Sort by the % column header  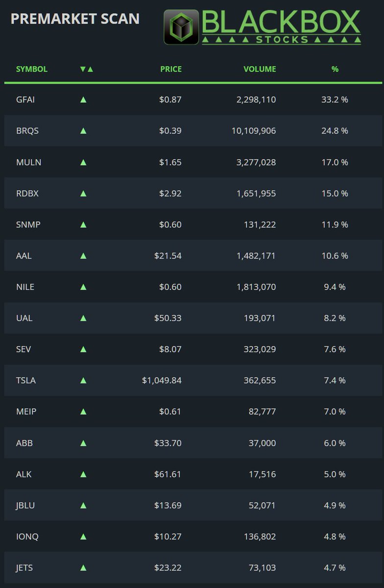(335, 69)
